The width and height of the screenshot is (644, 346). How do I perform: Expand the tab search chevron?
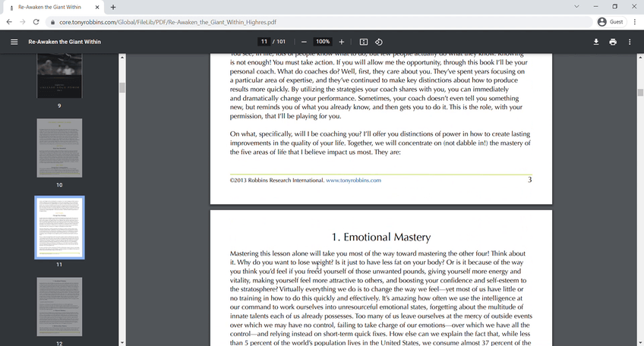(578, 7)
